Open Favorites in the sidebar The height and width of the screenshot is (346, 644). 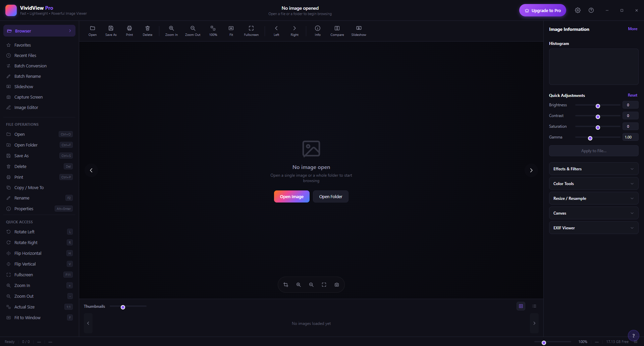tap(40, 45)
